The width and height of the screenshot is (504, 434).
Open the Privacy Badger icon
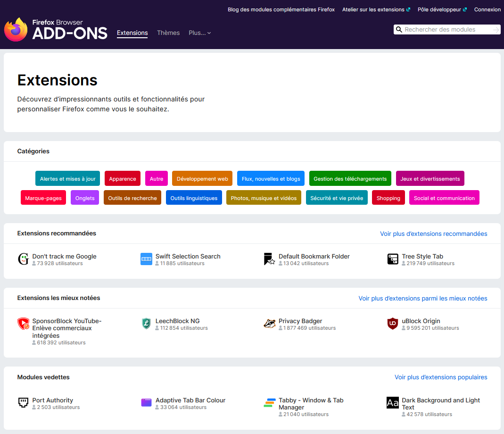pos(269,324)
